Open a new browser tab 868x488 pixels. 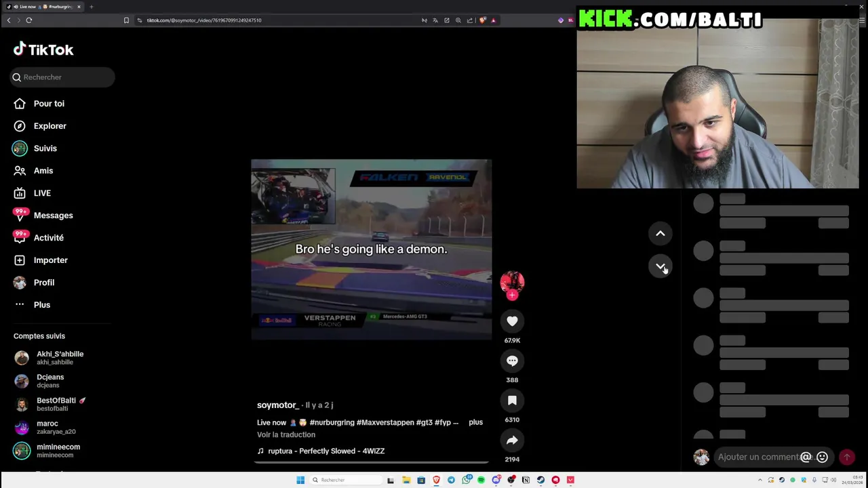click(91, 7)
